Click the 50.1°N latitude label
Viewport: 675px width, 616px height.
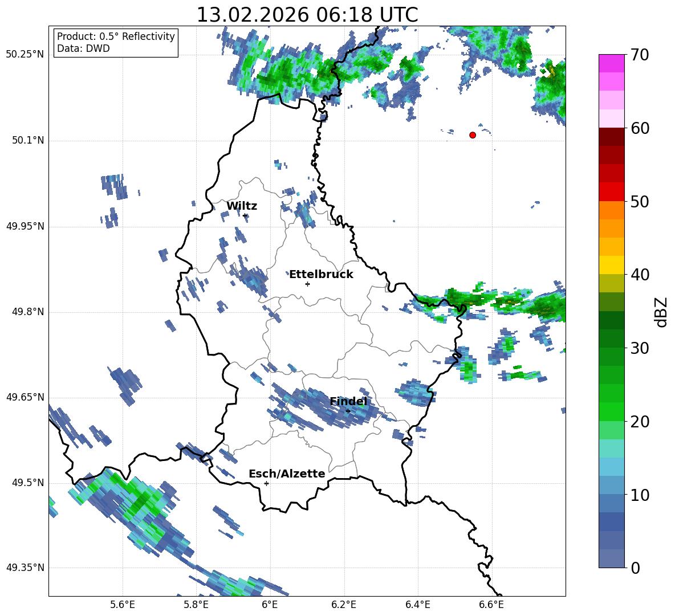coord(29,140)
